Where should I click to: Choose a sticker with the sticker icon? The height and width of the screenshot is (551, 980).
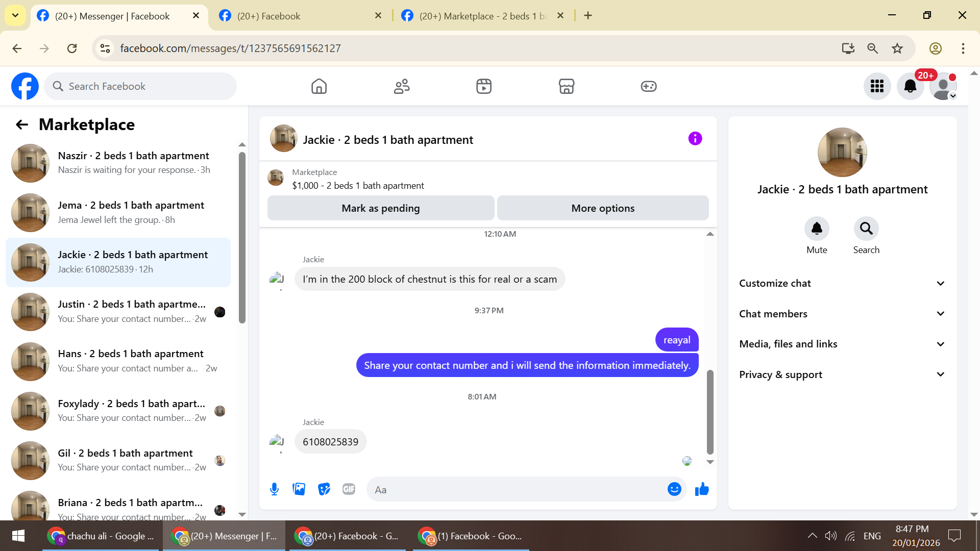[x=324, y=489]
